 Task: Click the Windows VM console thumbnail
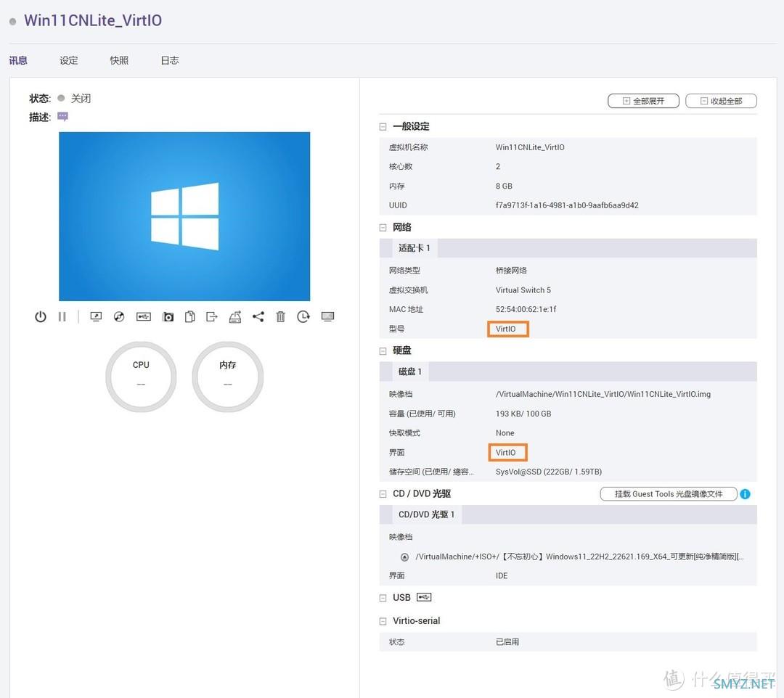(184, 216)
